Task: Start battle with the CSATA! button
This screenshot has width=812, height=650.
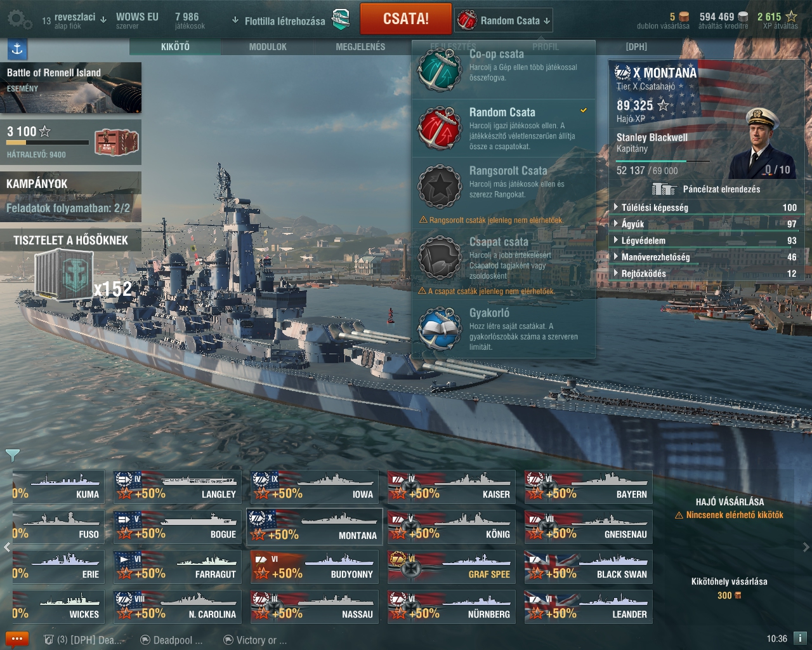Action: tap(406, 19)
